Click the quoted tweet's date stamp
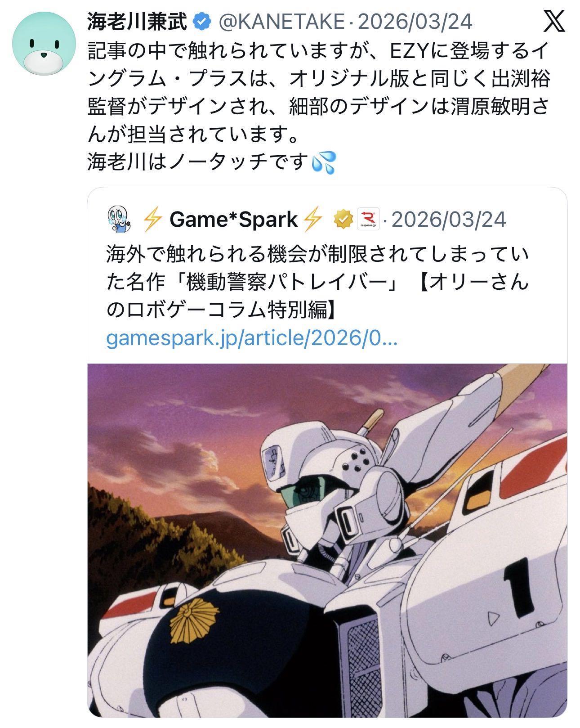 click(449, 220)
